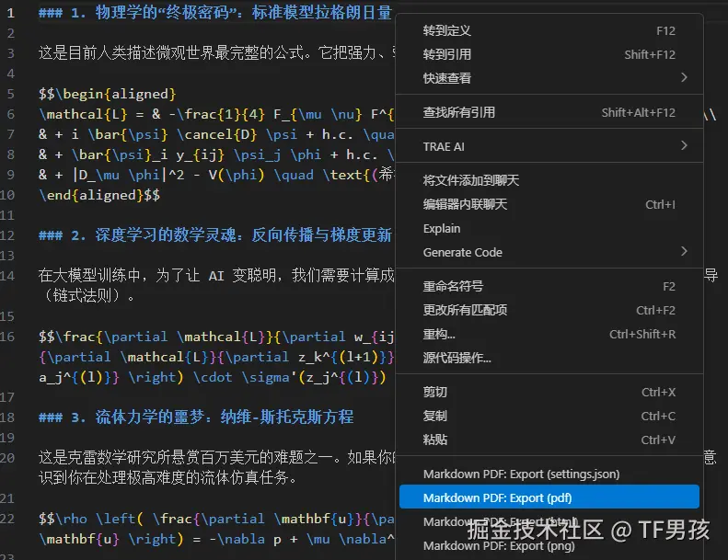Choose 编辑器内联聊天 menu item
Viewport: 728px width, 560px height.
(x=549, y=205)
